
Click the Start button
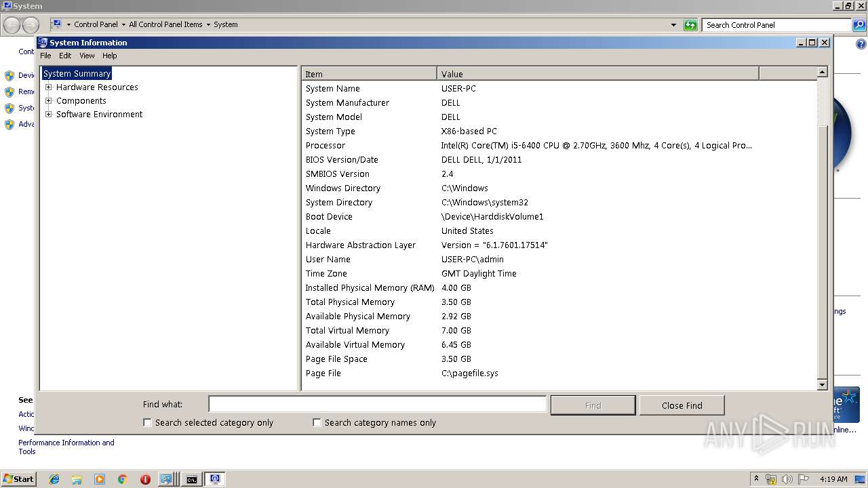pyautogui.click(x=18, y=479)
